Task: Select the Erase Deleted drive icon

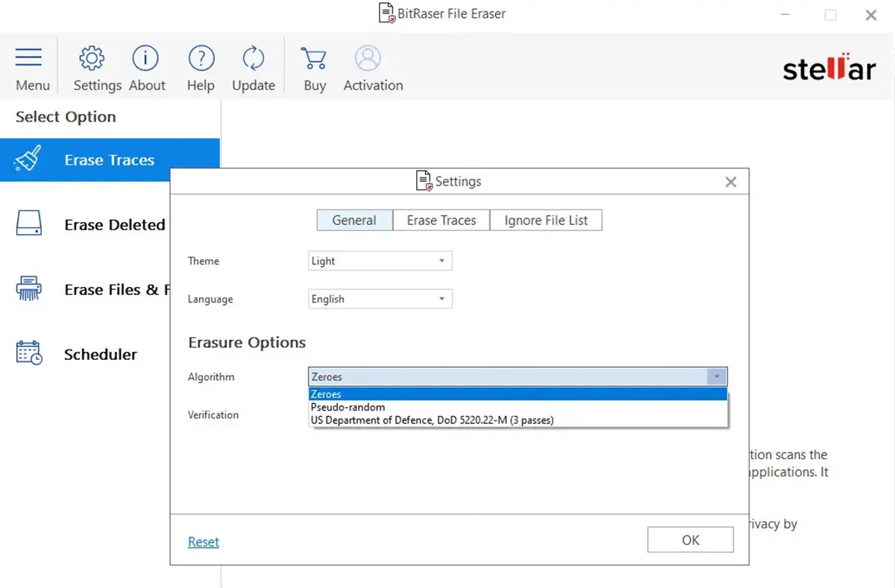Action: (28, 224)
